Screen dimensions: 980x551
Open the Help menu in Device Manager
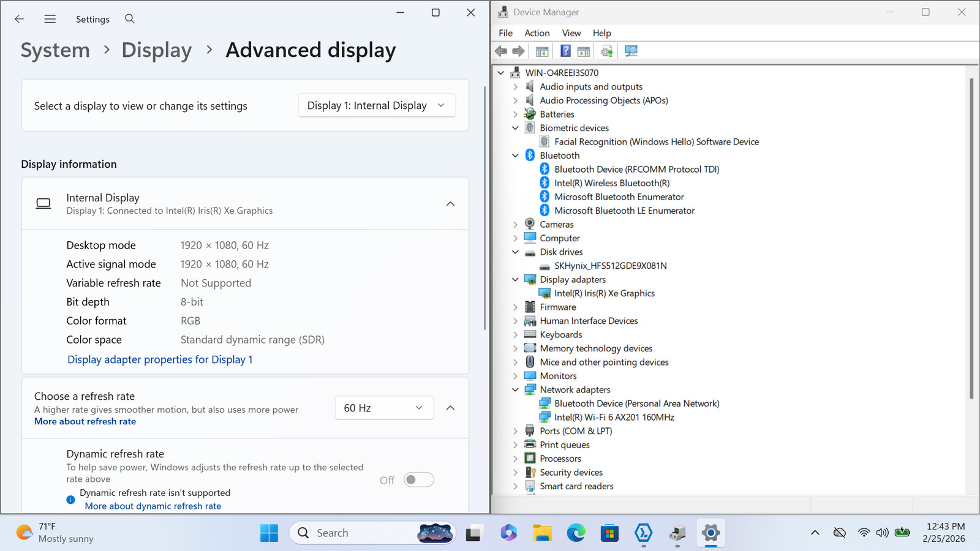602,33
